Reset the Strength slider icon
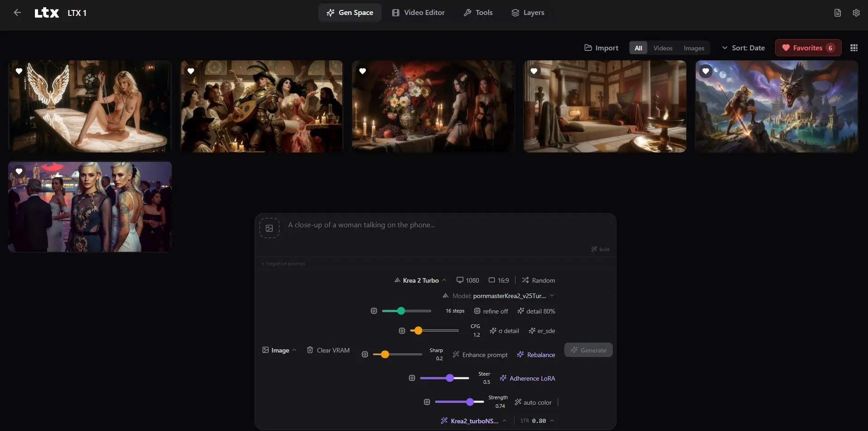Screen dimensions: 868x431 [x=427, y=402]
